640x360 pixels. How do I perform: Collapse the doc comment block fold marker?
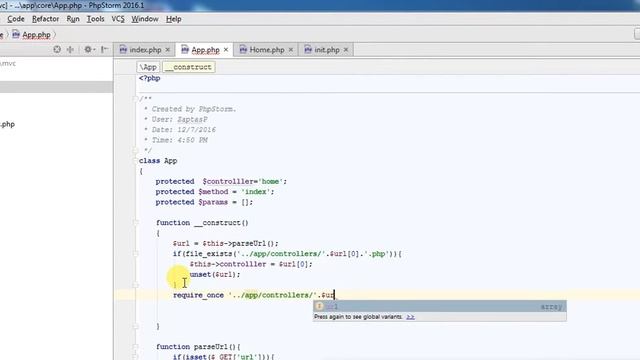(x=135, y=98)
